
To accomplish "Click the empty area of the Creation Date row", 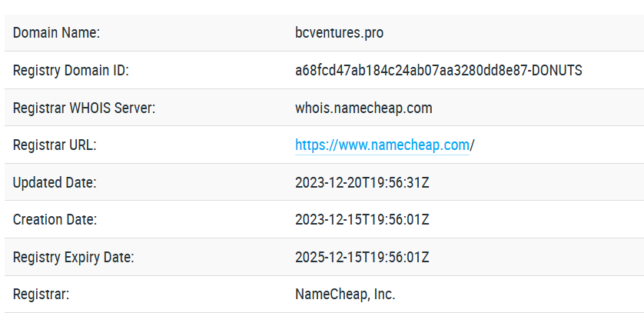I will click(536, 220).
